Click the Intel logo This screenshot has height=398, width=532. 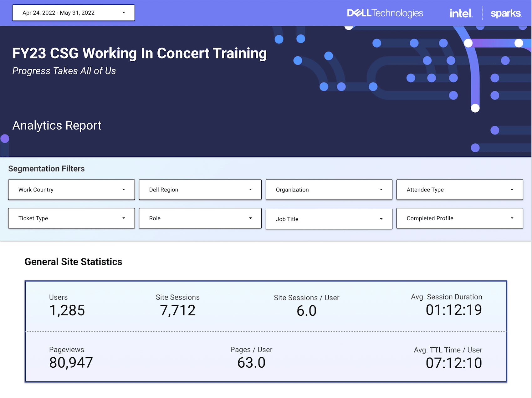(x=461, y=13)
